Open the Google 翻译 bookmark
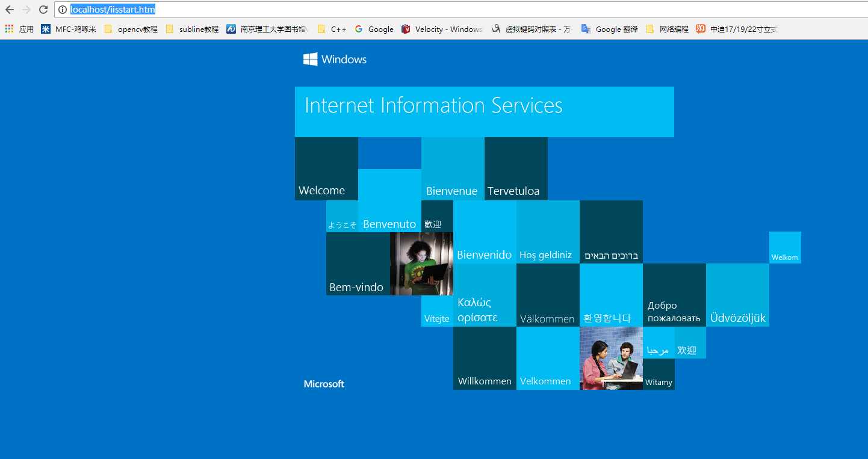 click(x=609, y=29)
